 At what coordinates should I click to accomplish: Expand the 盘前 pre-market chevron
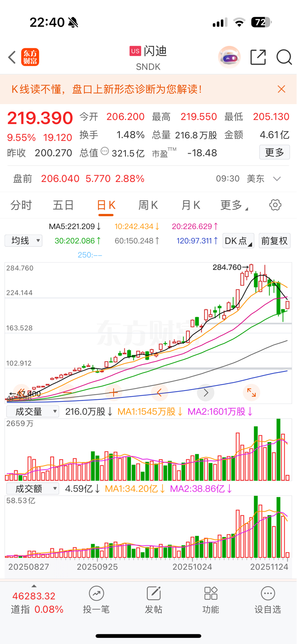277,179
